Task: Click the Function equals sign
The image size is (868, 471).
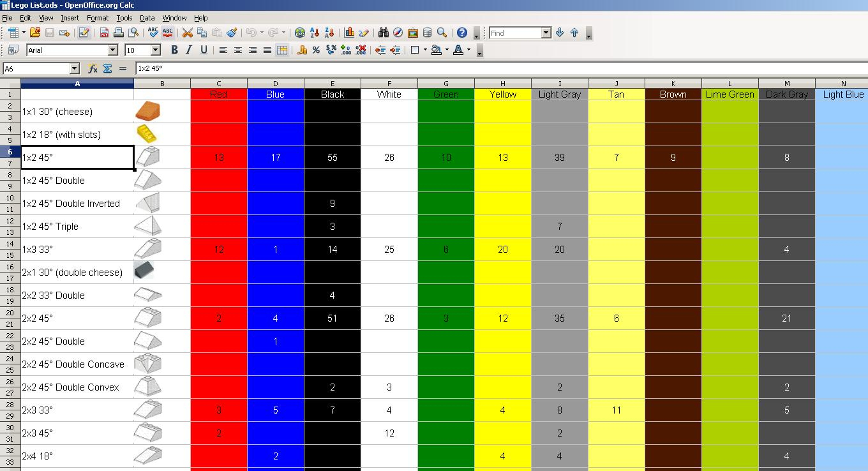Action: (123, 68)
